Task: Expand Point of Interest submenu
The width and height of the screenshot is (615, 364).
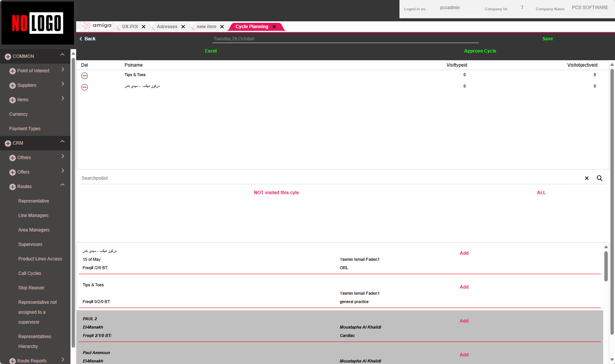Action: coord(63,70)
